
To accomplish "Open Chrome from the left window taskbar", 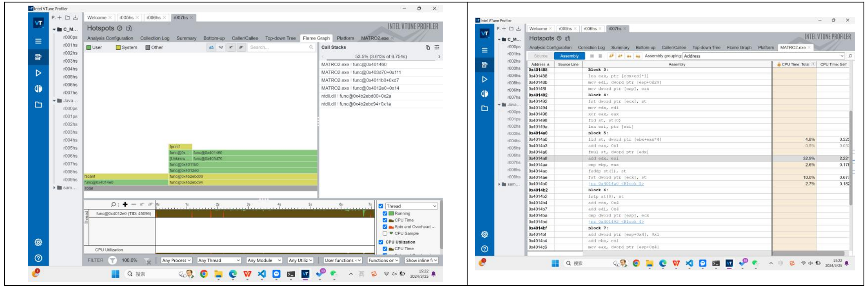I will [x=204, y=274].
